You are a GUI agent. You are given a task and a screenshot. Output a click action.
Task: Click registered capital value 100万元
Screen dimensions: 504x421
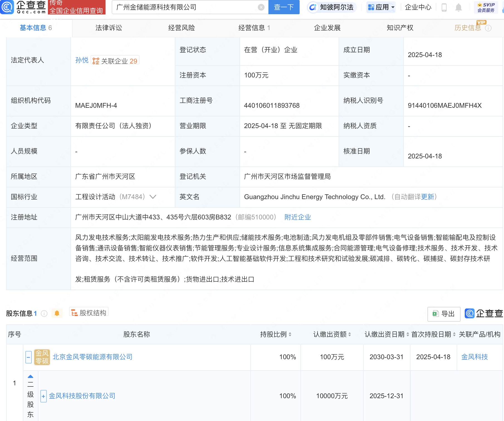(256, 75)
